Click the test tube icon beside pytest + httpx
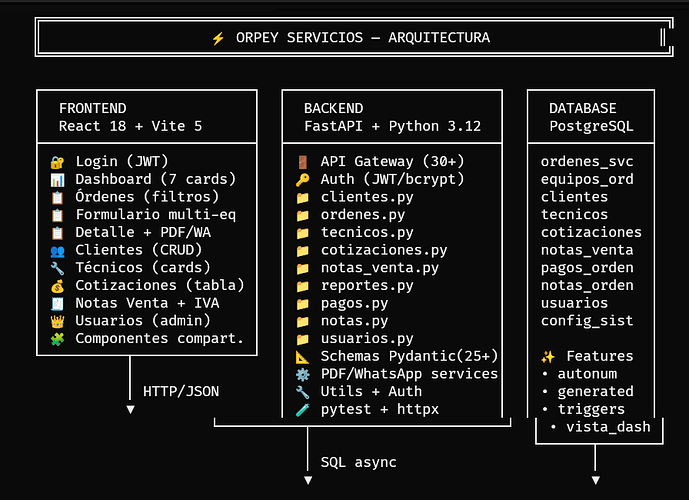Viewport: 689px width, 500px height. 302,410
